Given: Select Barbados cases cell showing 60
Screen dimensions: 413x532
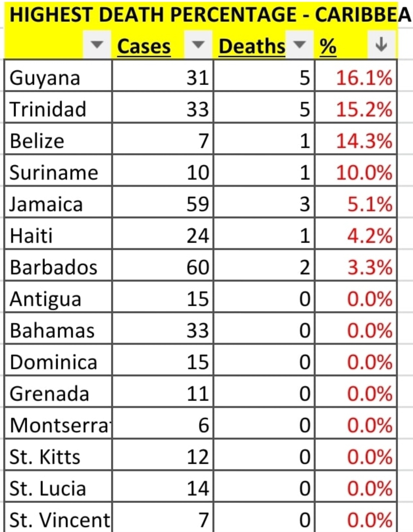Looking at the screenshot, I should coord(163,267).
